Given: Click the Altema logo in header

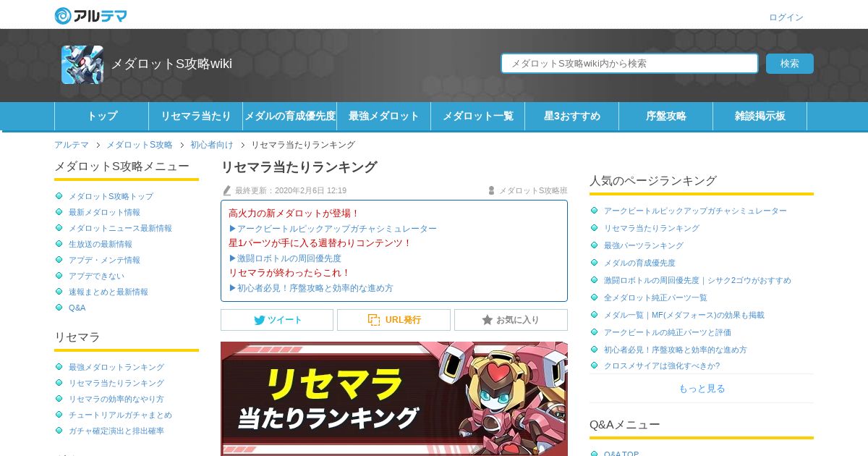Looking at the screenshot, I should click(91, 15).
